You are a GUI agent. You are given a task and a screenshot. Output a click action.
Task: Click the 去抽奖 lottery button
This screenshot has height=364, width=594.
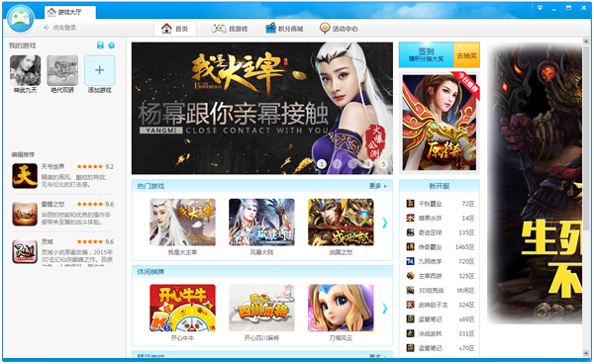[466, 55]
